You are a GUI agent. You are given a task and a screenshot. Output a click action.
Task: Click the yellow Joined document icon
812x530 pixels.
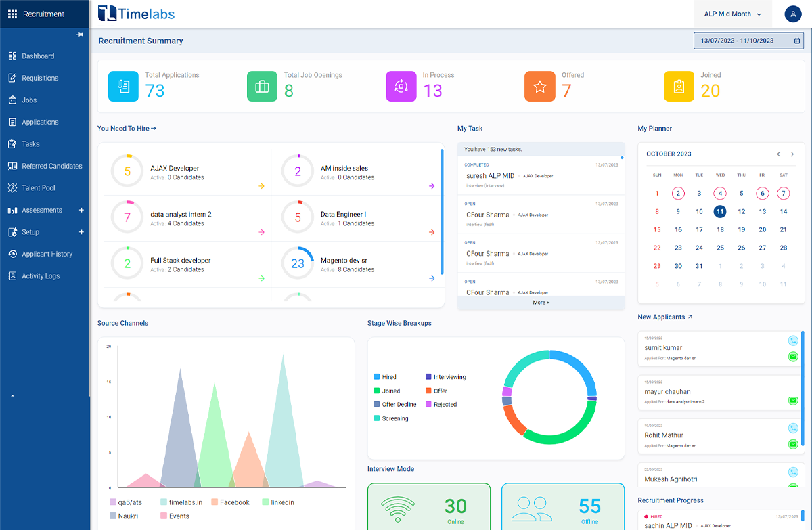point(679,86)
